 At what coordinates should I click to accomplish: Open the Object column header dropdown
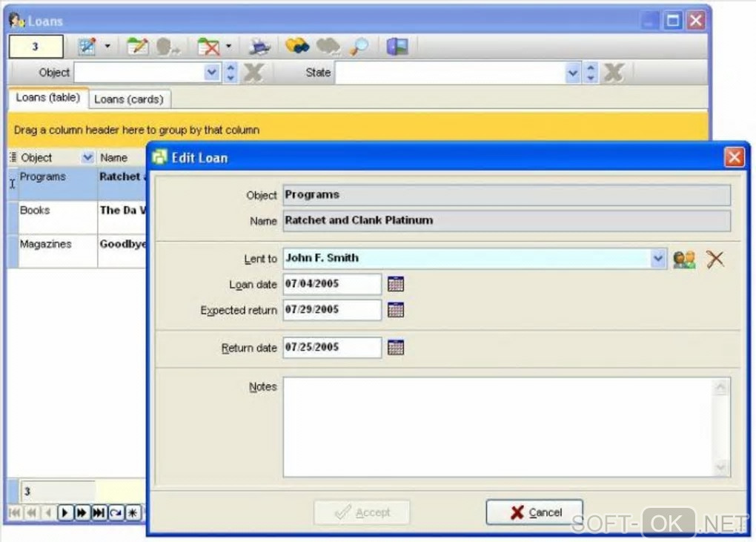[x=87, y=157]
